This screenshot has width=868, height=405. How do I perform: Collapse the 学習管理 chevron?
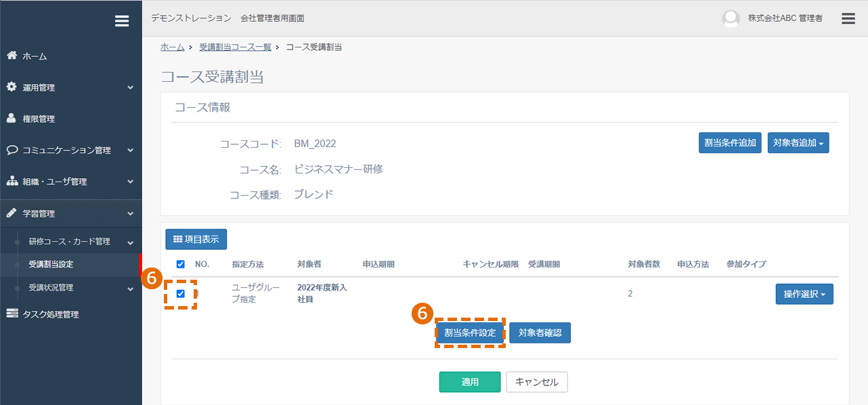(x=130, y=213)
